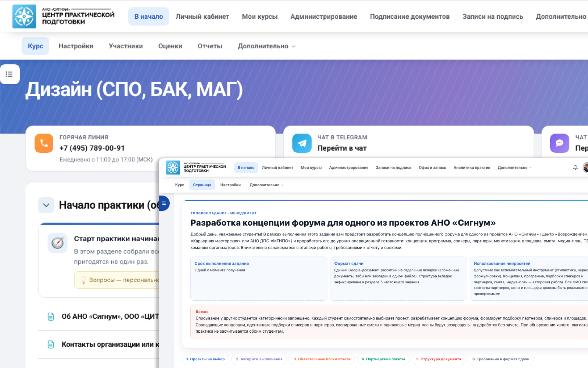Select the Страница tab
The height and width of the screenshot is (368, 588).
point(202,185)
